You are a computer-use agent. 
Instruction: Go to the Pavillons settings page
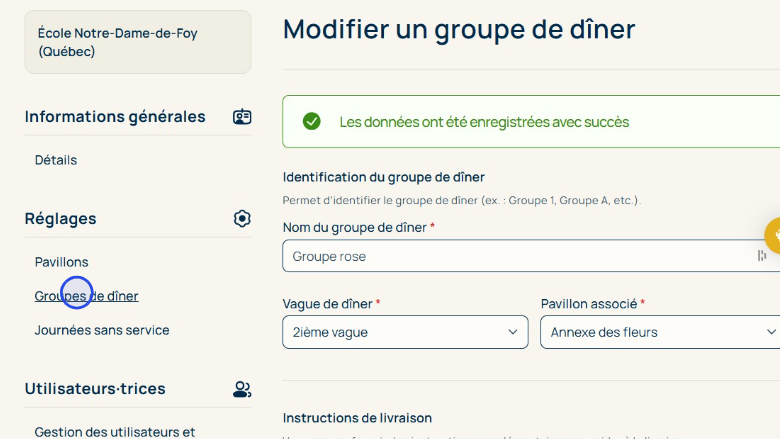(x=62, y=262)
